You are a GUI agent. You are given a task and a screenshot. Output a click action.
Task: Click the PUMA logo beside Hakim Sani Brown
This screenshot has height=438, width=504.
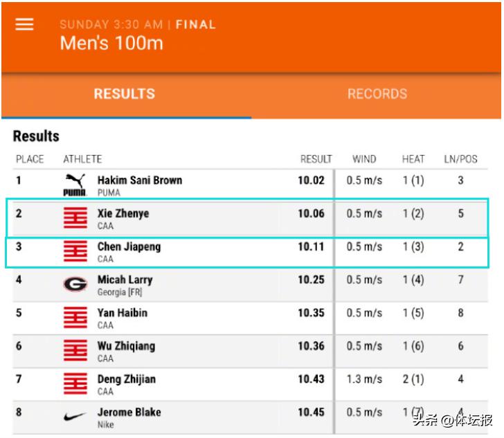(75, 185)
